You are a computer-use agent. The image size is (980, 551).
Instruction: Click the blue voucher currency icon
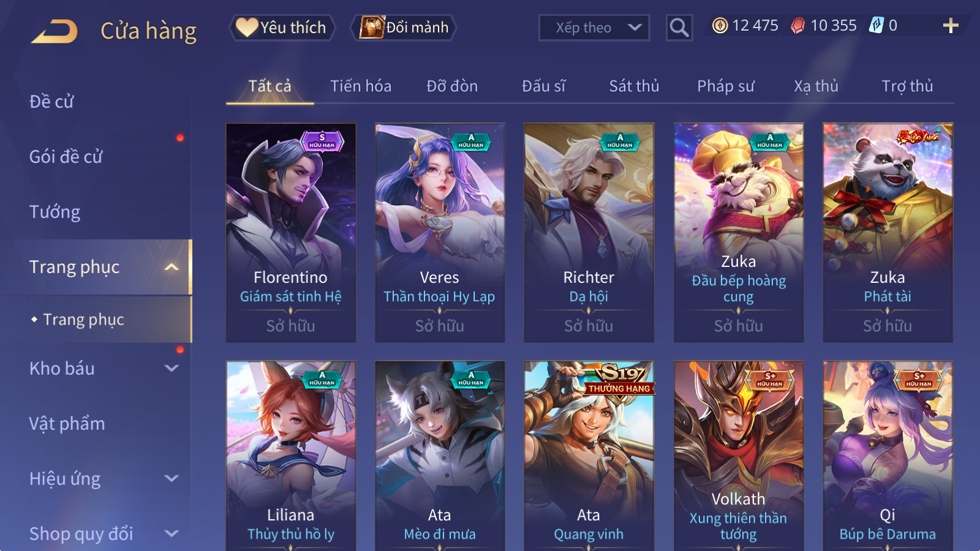tap(876, 26)
